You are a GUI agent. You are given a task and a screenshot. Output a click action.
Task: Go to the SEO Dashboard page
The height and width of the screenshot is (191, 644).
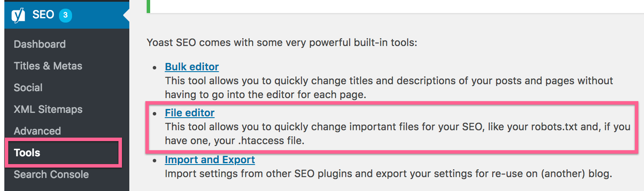[39, 44]
